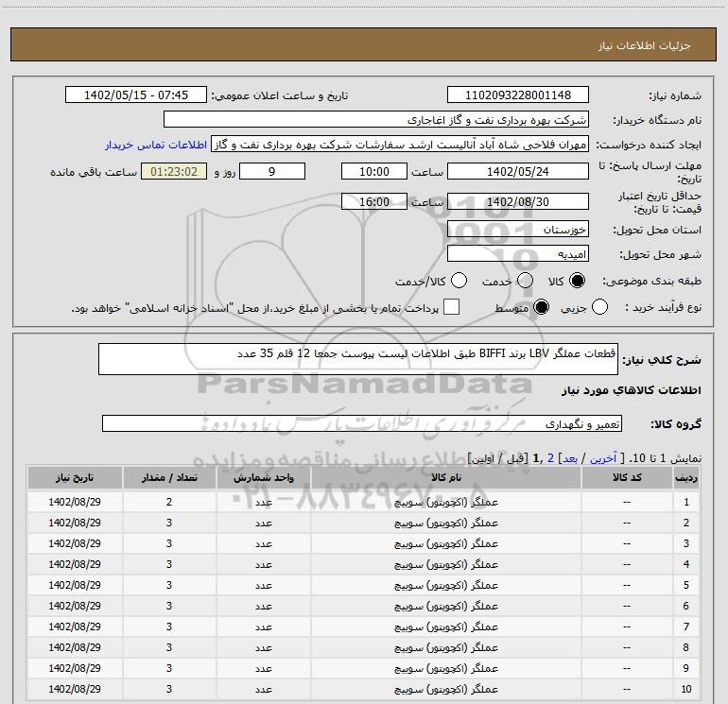Click the remaining time 01:23:02 field

coord(174,171)
